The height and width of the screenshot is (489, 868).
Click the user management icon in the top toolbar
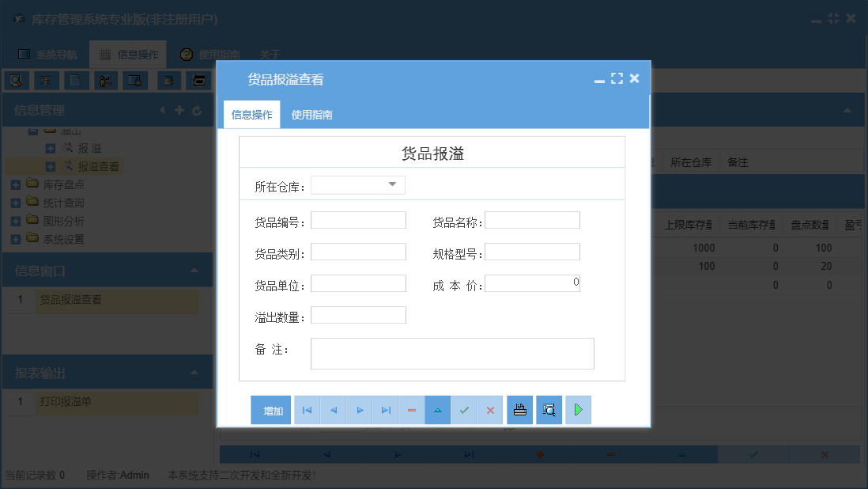pyautogui.click(x=105, y=80)
